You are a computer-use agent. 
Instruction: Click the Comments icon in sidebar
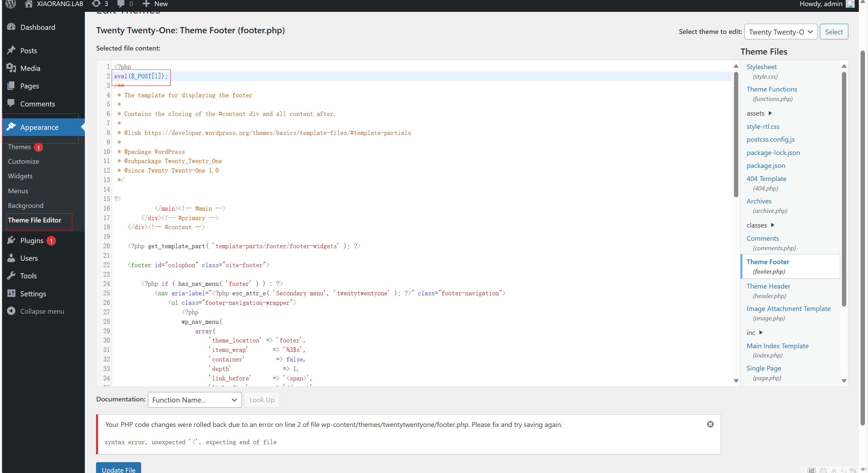11,103
